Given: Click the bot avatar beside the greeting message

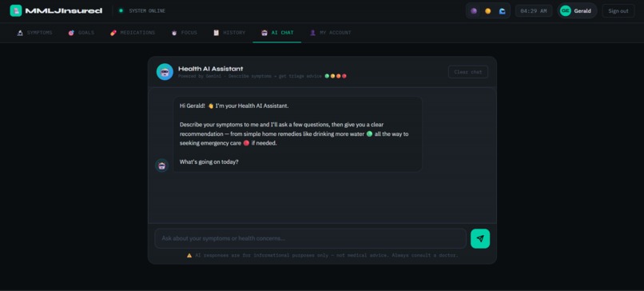Looking at the screenshot, I should 162,165.
